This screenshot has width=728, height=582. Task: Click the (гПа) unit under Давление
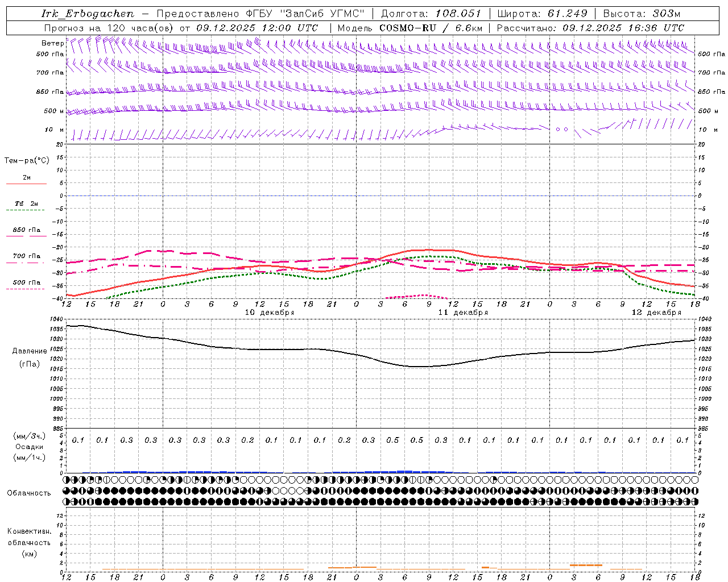pyautogui.click(x=30, y=364)
